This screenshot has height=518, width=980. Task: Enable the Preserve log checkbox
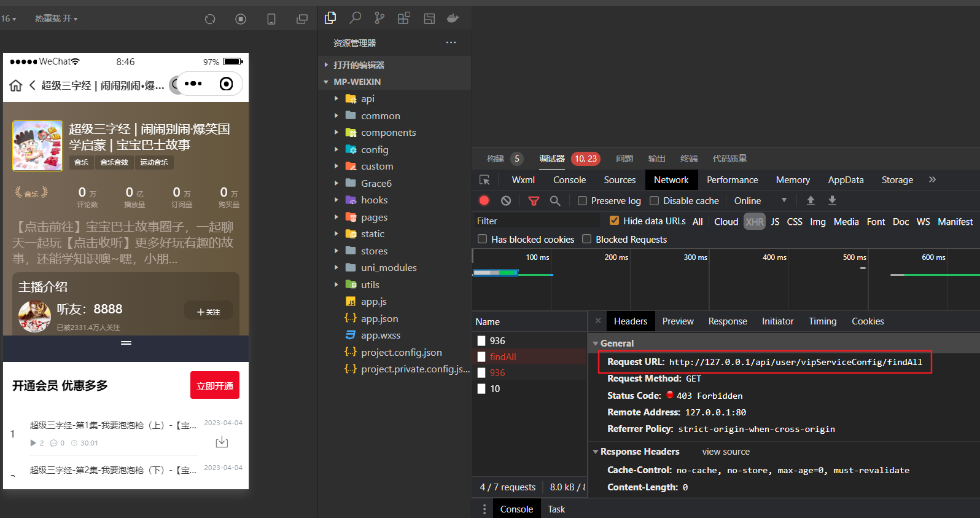[x=582, y=200]
